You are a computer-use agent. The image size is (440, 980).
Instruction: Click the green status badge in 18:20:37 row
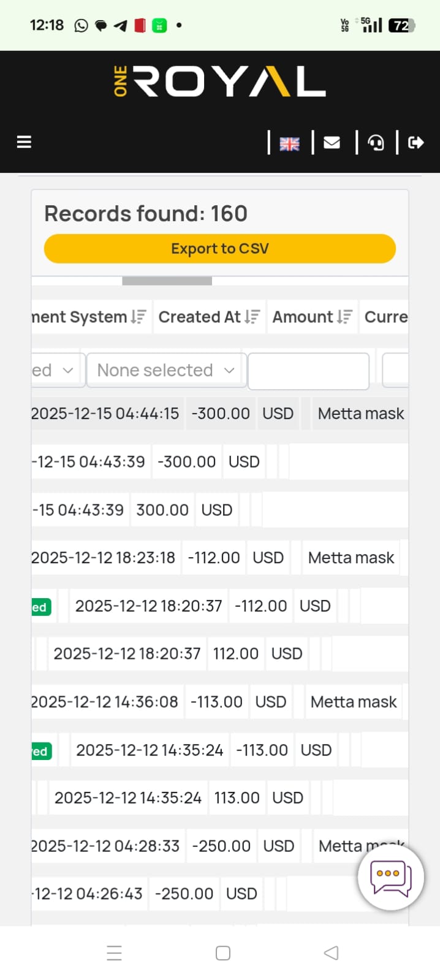[41, 607]
